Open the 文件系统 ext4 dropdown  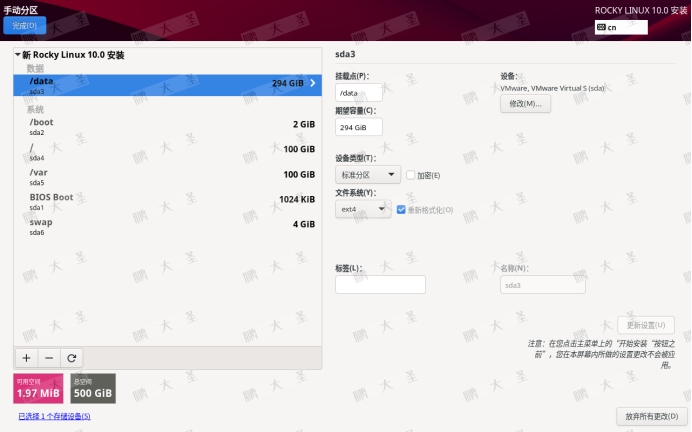362,210
